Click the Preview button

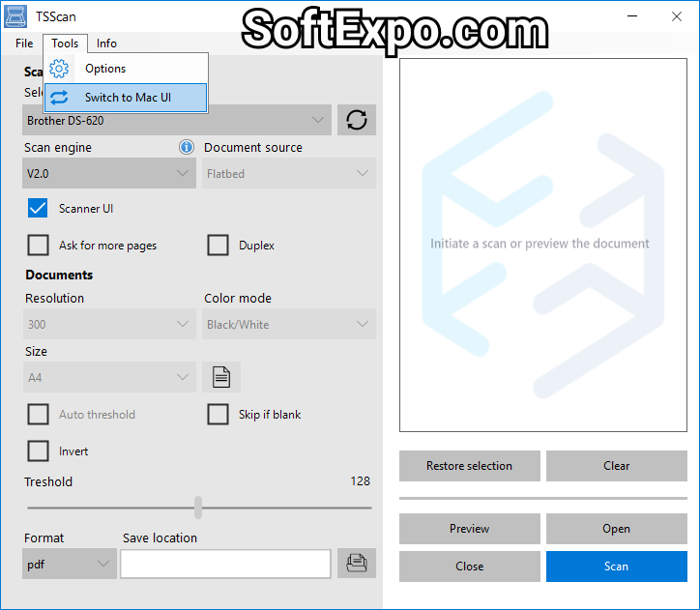(x=470, y=529)
